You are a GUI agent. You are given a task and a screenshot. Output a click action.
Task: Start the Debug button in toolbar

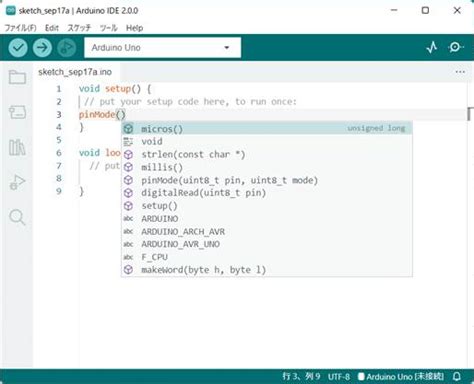tap(67, 48)
